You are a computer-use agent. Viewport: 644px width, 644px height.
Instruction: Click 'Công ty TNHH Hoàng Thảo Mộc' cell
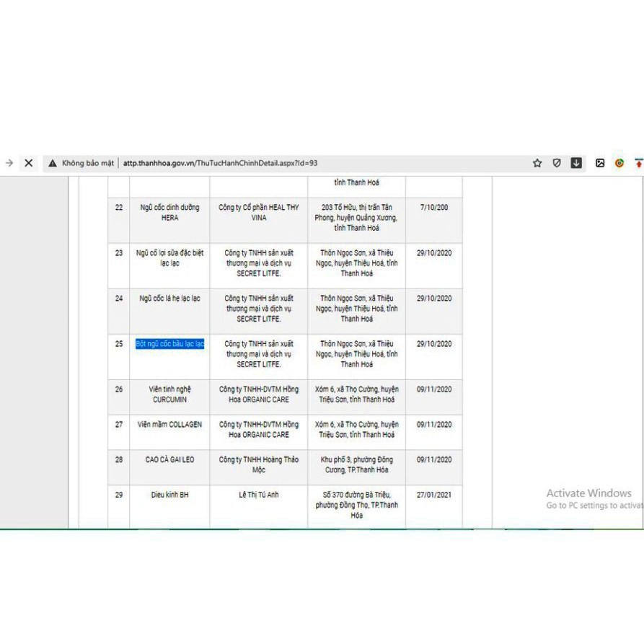coord(259,464)
